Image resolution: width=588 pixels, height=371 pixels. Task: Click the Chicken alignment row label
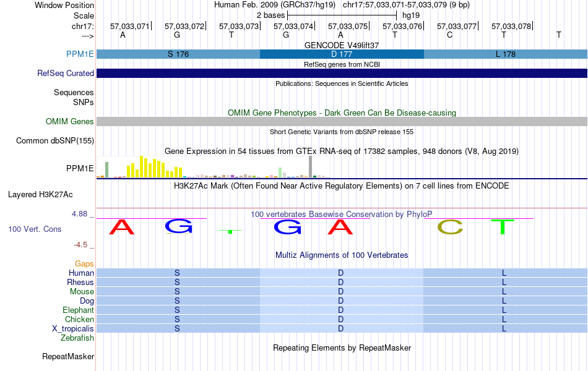click(79, 319)
